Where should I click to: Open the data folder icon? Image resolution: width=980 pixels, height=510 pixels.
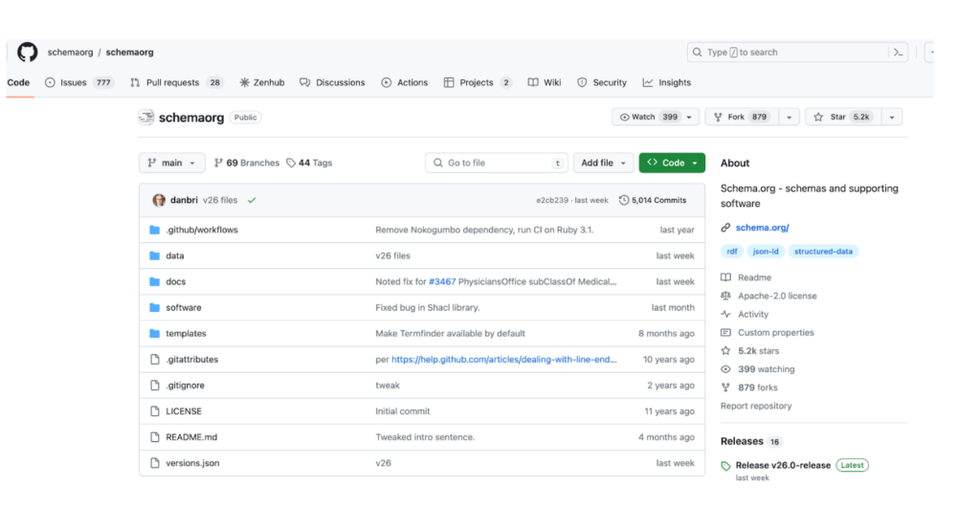[154, 255]
